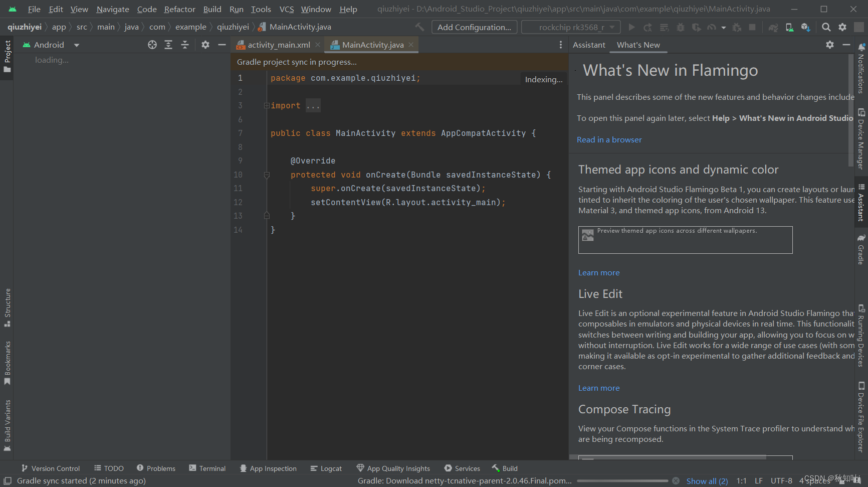Hide the Assistant panel
The width and height of the screenshot is (868, 487).
(846, 45)
